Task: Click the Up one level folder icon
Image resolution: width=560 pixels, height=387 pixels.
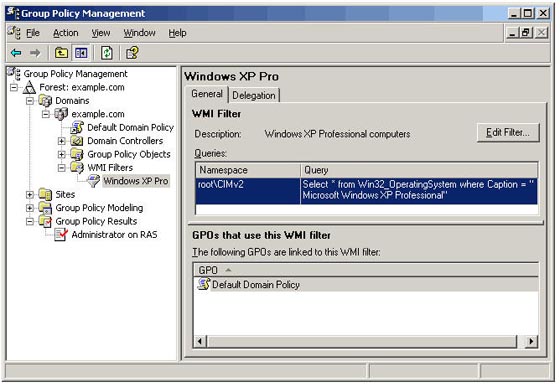Action: 61,53
